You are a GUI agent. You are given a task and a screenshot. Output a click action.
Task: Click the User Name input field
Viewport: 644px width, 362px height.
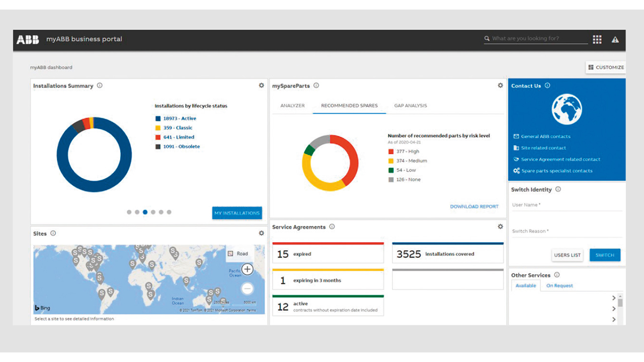click(567, 205)
